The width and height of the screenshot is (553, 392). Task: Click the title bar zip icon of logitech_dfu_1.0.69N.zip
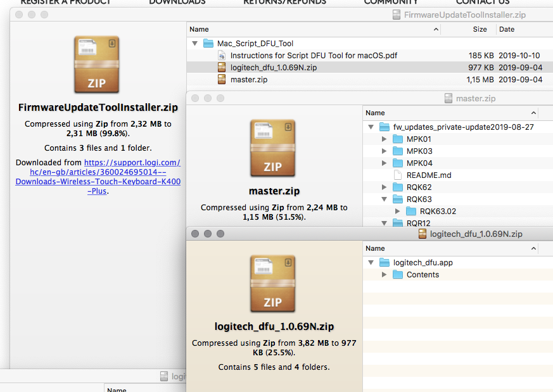(422, 234)
